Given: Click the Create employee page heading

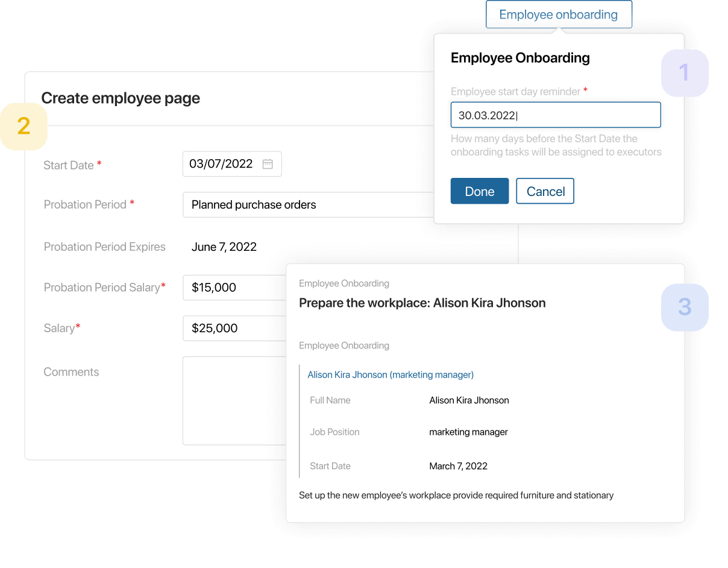Looking at the screenshot, I should click(x=121, y=98).
